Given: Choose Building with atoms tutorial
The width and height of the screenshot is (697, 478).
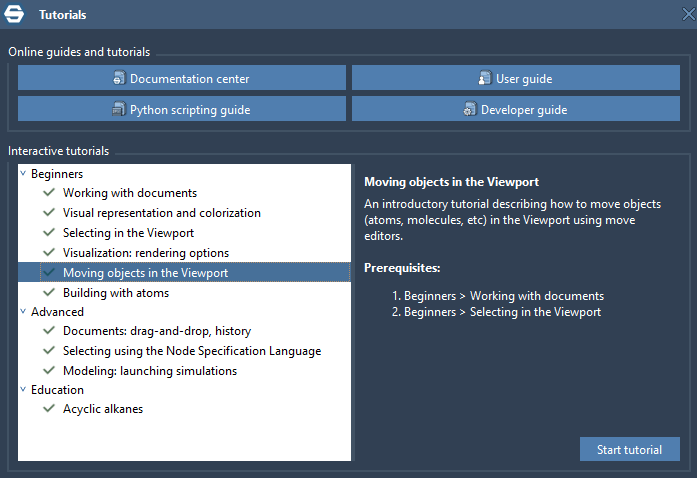Looking at the screenshot, I should point(116,293).
